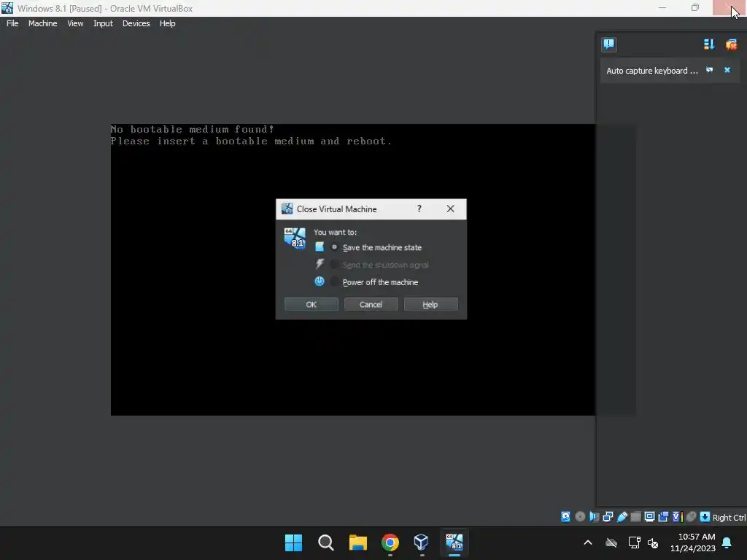Click the Auto capture keyboard notification text

pos(651,71)
